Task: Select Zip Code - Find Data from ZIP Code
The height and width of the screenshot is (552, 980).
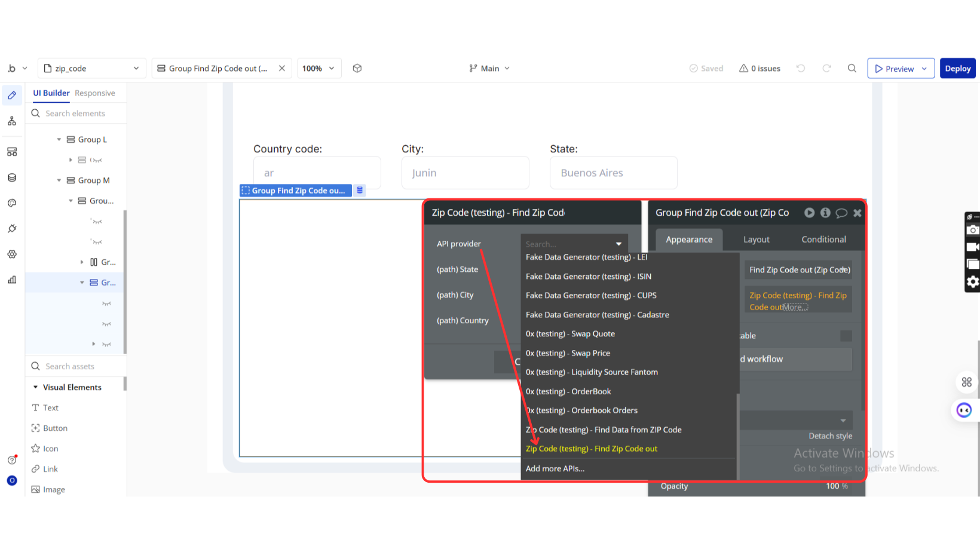Action: point(604,430)
